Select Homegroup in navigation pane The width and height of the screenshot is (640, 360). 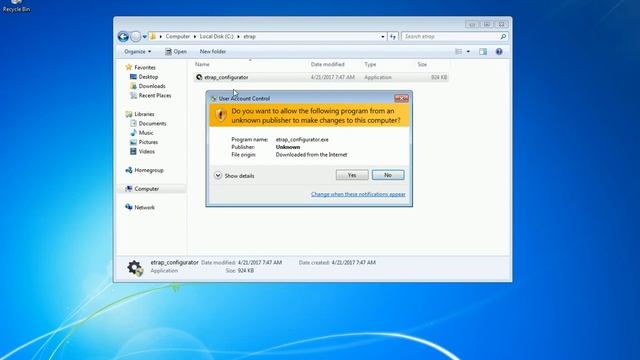tap(149, 170)
